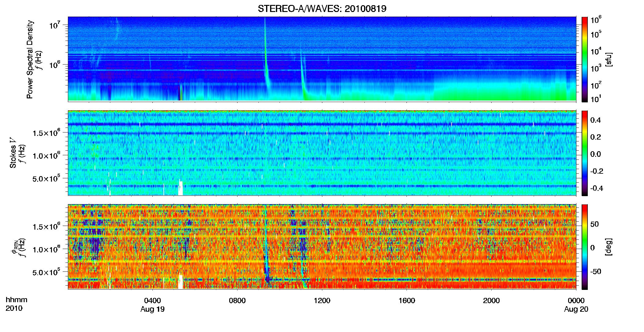Click the 0.4 label on the Stokes color bar
This screenshot has height=332, width=644.
coord(596,120)
